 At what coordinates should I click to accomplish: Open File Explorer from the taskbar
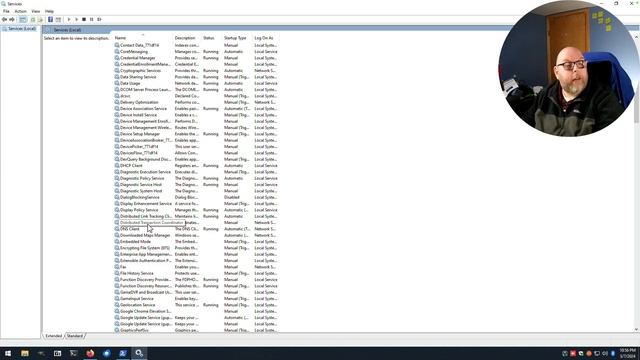coord(25,353)
